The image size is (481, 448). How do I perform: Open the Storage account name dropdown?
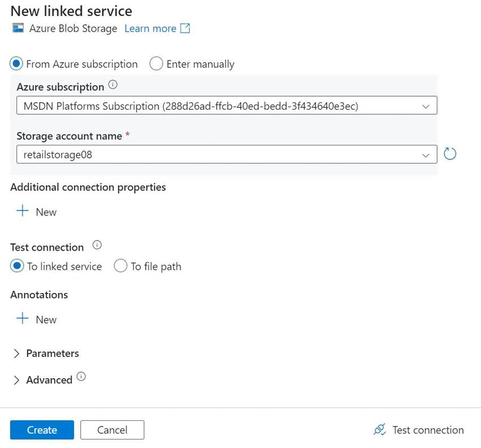(x=227, y=154)
